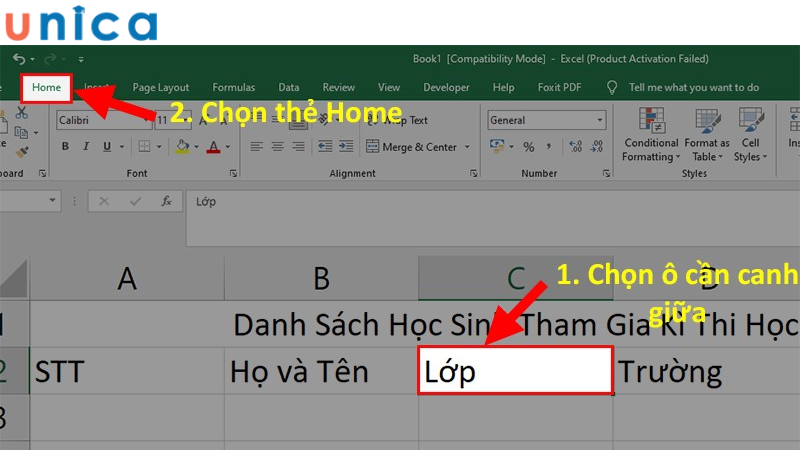Expand underline style dropdown arrow

122,147
